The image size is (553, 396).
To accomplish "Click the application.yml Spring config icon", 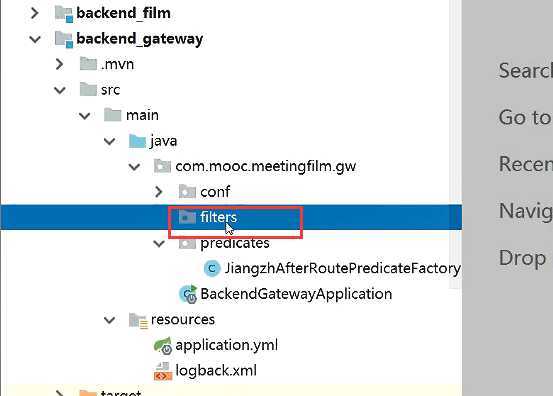I will click(x=163, y=345).
